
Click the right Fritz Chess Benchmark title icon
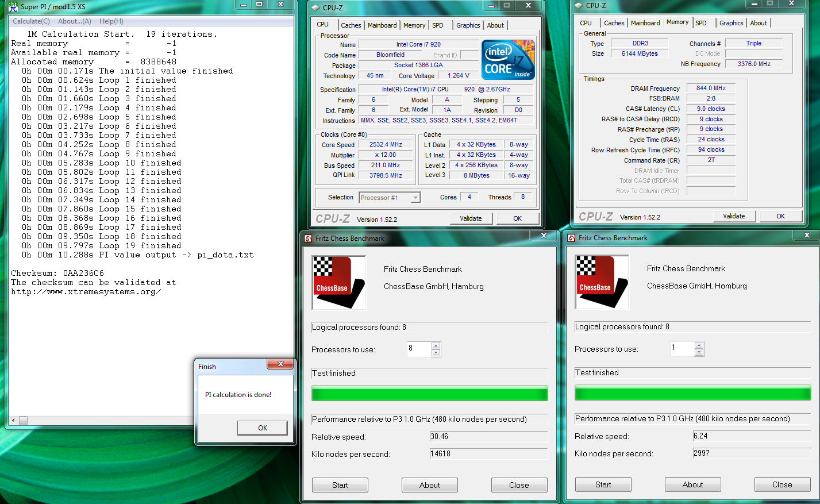coord(571,238)
